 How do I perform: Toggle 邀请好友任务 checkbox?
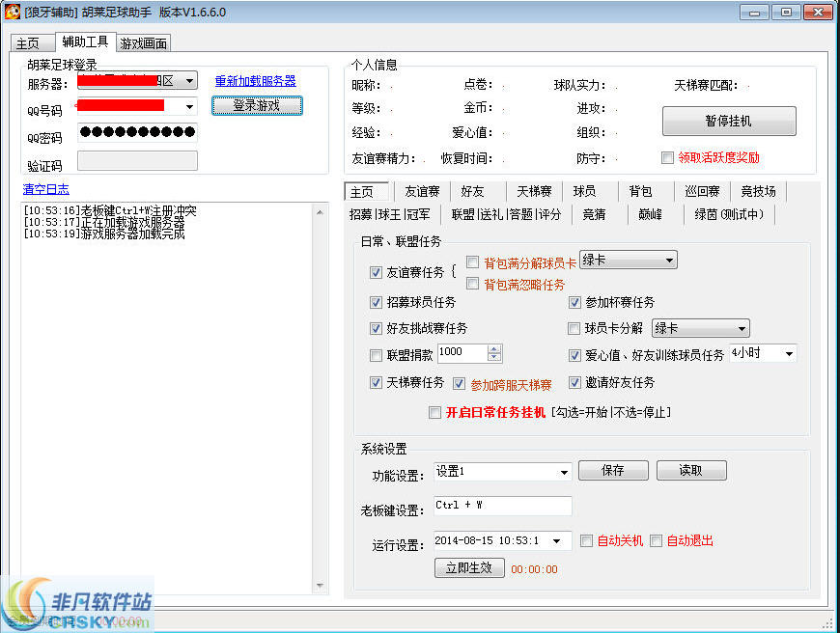point(574,382)
